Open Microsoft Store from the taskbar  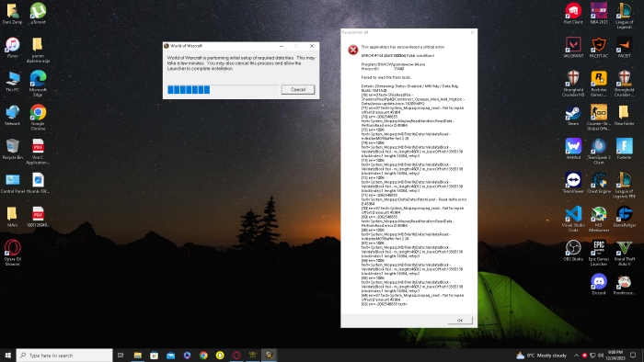click(154, 355)
